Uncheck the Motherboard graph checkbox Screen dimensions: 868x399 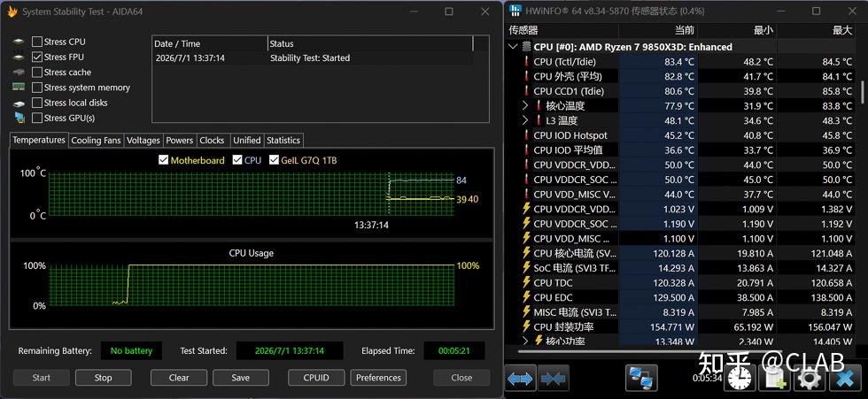163,160
